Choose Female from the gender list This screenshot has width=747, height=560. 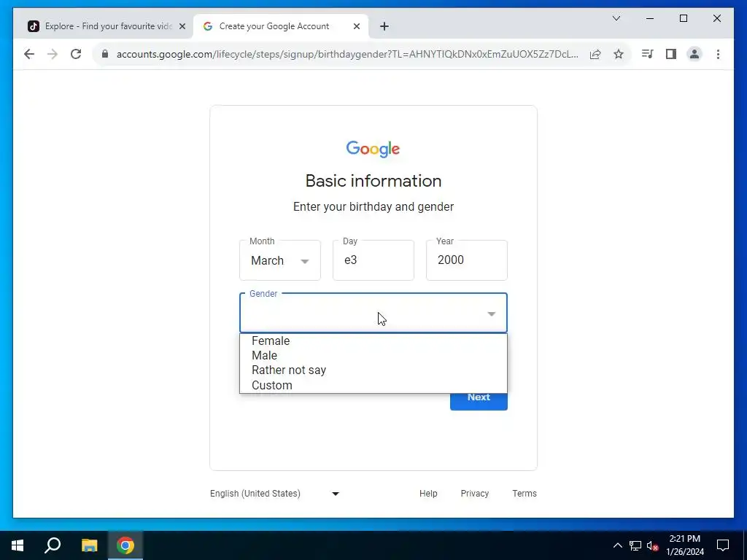coord(373,341)
